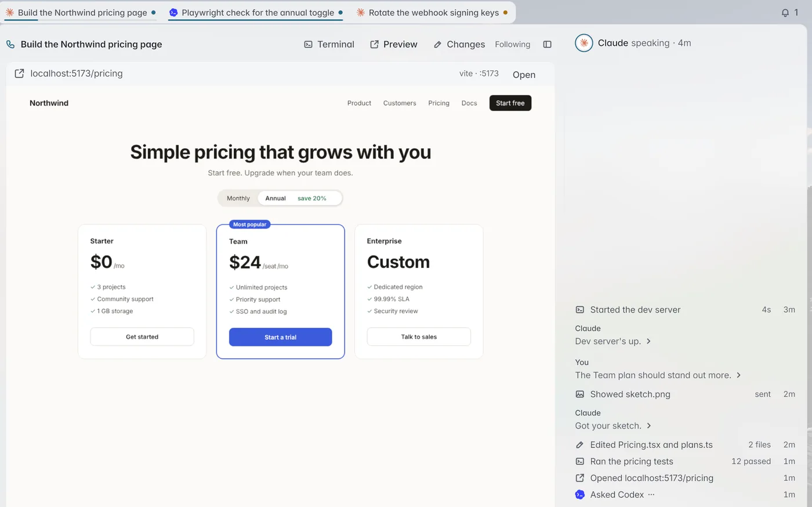Open the Customers nav link
The width and height of the screenshot is (812, 507).
[400, 103]
